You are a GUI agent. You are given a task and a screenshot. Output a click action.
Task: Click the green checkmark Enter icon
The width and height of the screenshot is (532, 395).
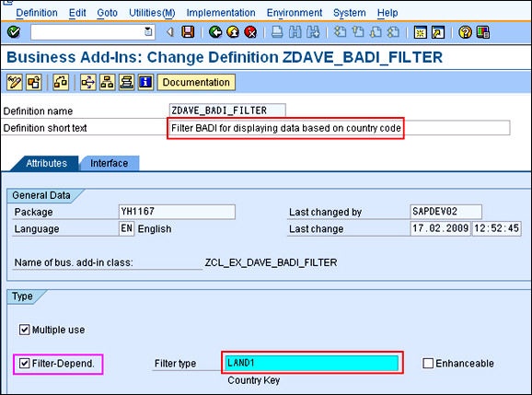(x=14, y=32)
